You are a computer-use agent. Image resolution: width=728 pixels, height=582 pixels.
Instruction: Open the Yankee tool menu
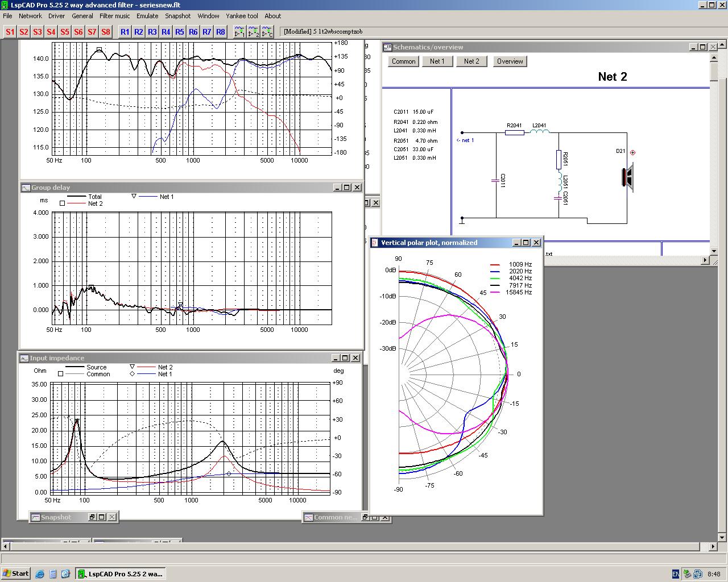[242, 16]
